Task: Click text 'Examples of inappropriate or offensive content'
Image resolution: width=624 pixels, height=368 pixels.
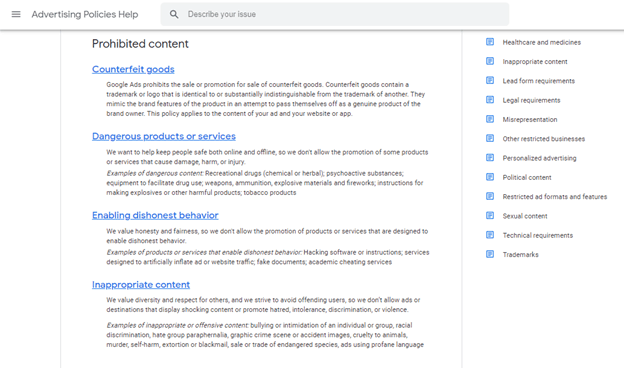Action: [177, 325]
